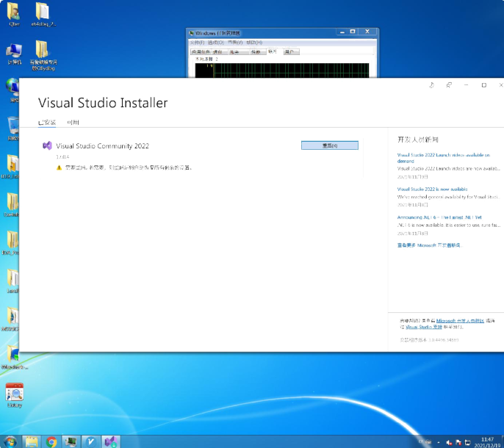Click the yellow warning icon under Visual Studio Community
Image resolution: width=504 pixels, height=448 pixels.
pyautogui.click(x=60, y=168)
